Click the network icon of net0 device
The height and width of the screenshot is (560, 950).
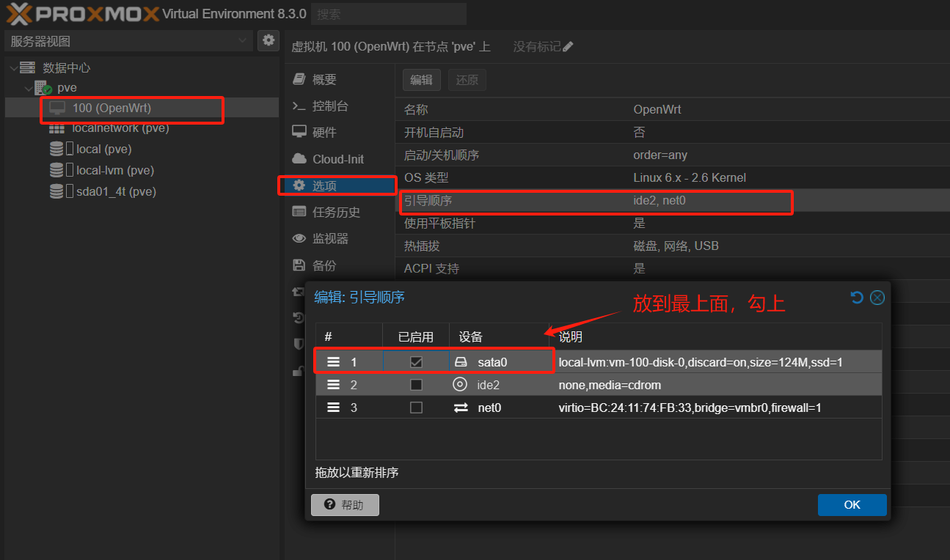461,408
